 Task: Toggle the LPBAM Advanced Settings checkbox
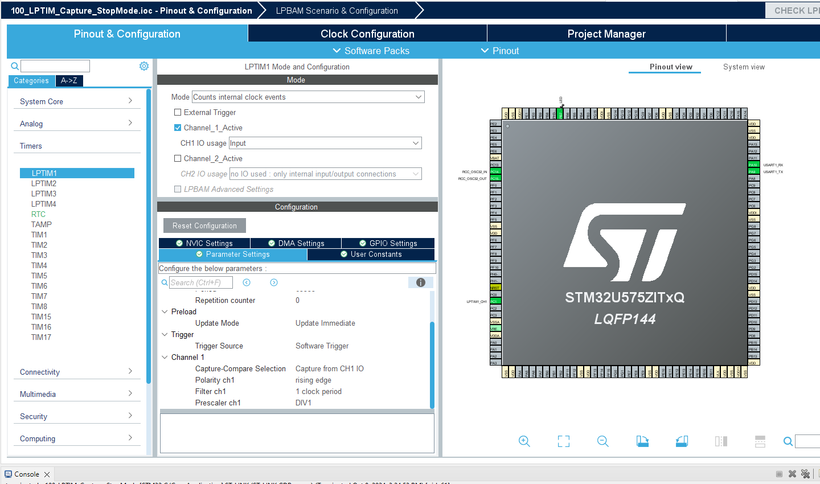click(177, 189)
